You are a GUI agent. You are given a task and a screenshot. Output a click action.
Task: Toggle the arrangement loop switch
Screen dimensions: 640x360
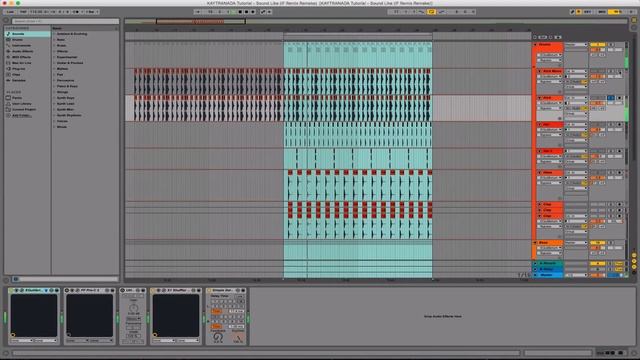pyautogui.click(x=431, y=12)
